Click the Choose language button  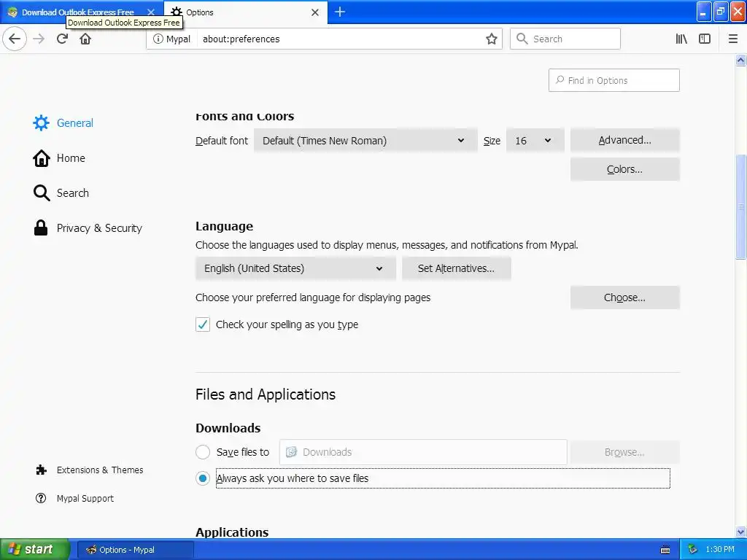pyautogui.click(x=624, y=297)
